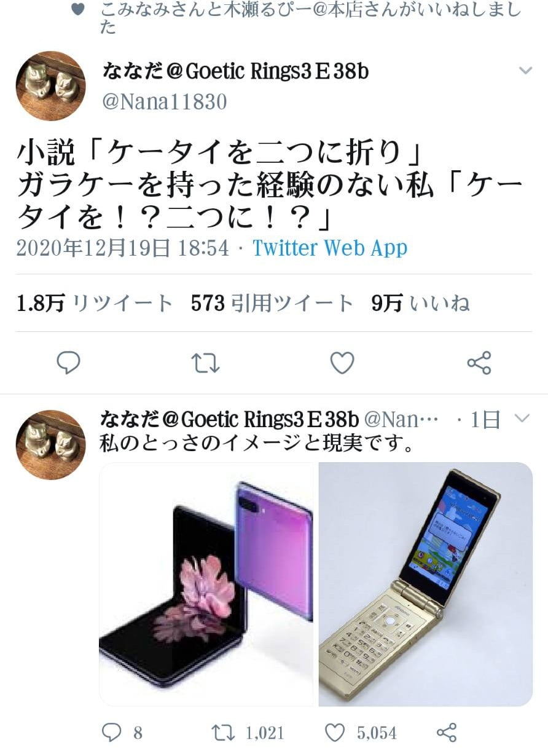The width and height of the screenshot is (548, 756).
Task: Open the gold flip phone image
Action: [426, 585]
